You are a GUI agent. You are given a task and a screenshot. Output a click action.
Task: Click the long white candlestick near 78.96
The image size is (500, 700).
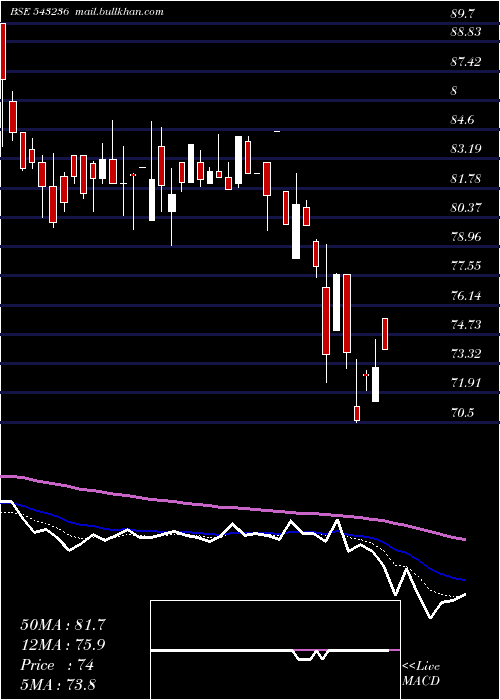tap(296, 231)
